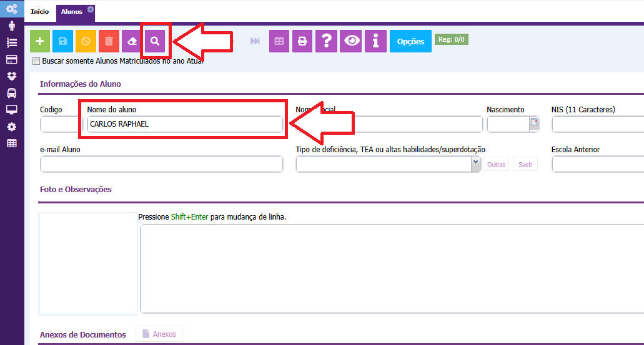The image size is (644, 345).
Task: Enable 'Buscar somente Alunos Matriculados' checkbox
Action: [36, 61]
